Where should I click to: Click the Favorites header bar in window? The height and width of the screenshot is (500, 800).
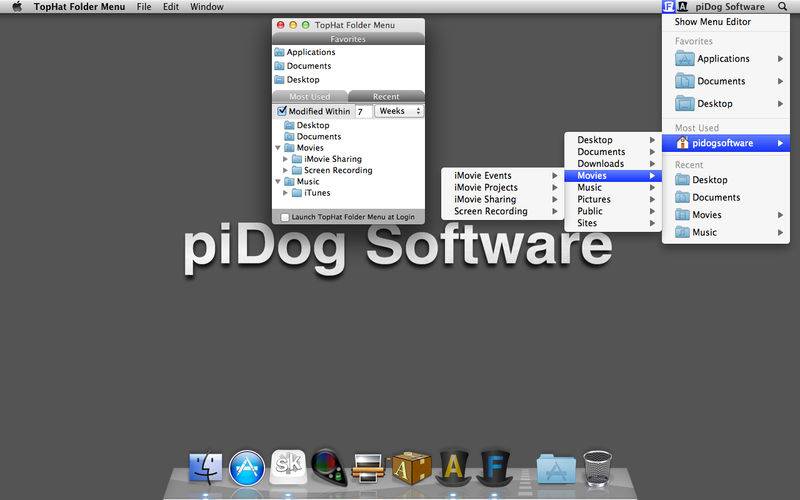tap(348, 39)
